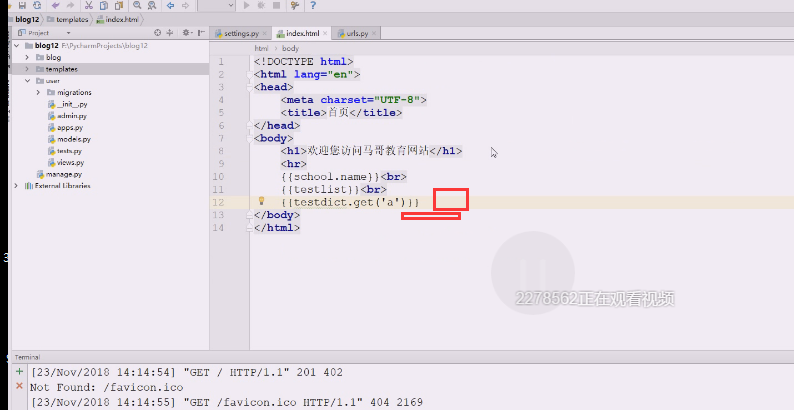This screenshot has height=410, width=794.
Task: Click the body breadcrumb above the editor
Action: (290, 49)
